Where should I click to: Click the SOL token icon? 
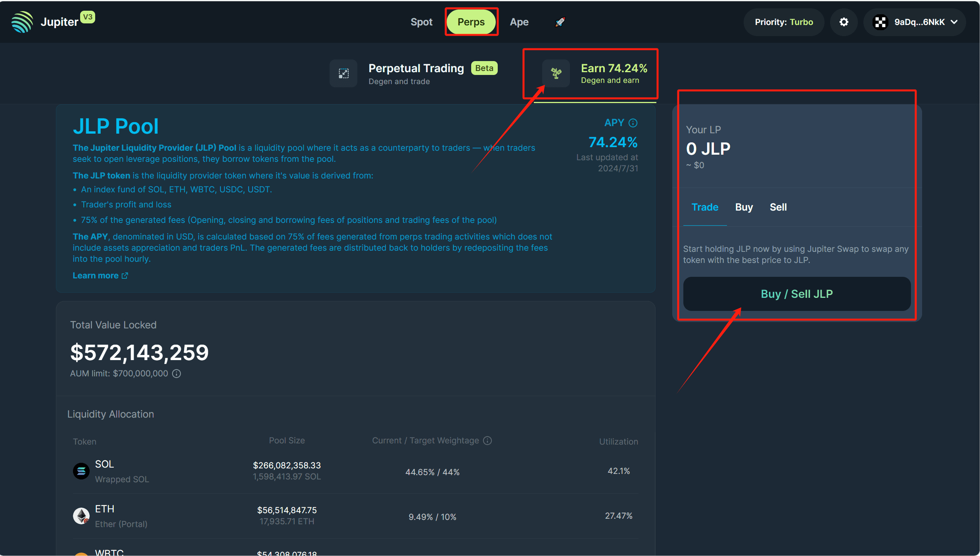pos(81,471)
